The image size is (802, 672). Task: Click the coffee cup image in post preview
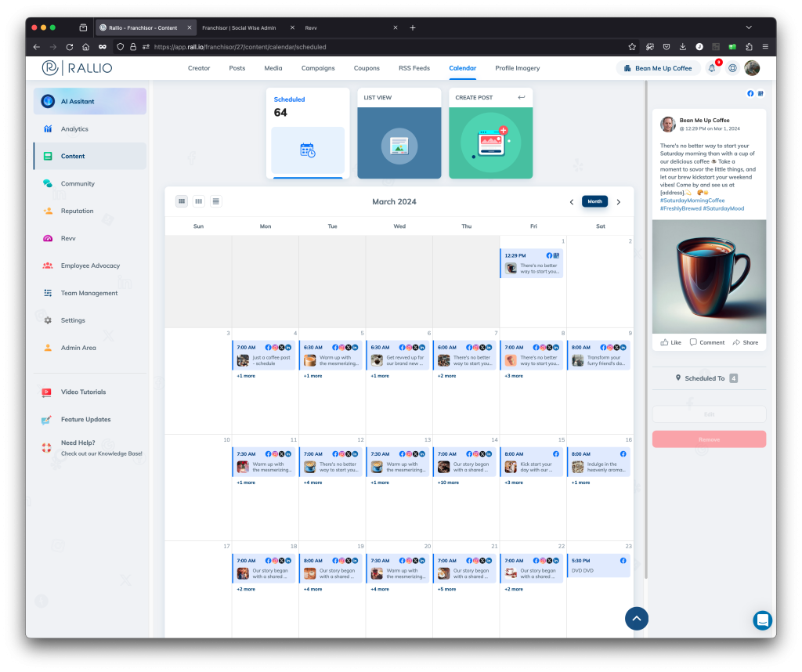click(x=709, y=276)
